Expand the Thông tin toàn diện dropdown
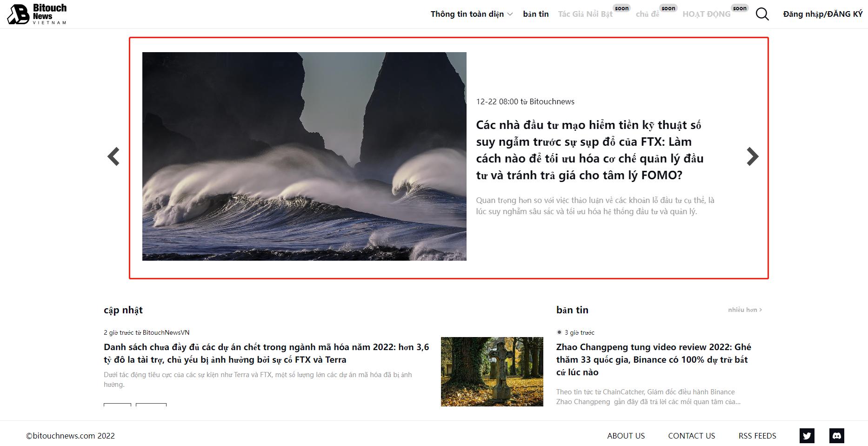The height and width of the screenshot is (446, 868). pyautogui.click(x=471, y=14)
